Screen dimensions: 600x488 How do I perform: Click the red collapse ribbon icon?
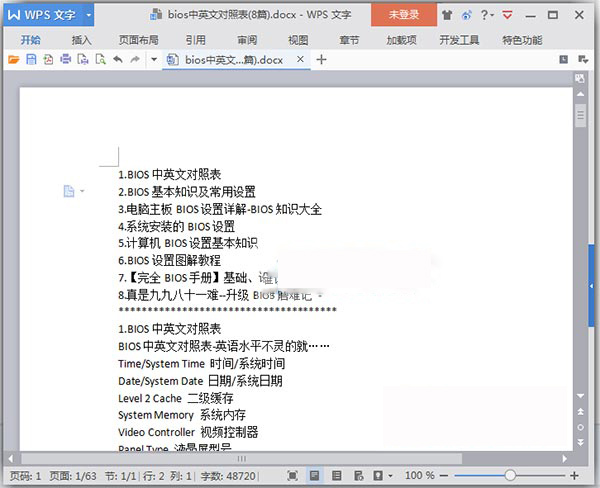click(507, 15)
